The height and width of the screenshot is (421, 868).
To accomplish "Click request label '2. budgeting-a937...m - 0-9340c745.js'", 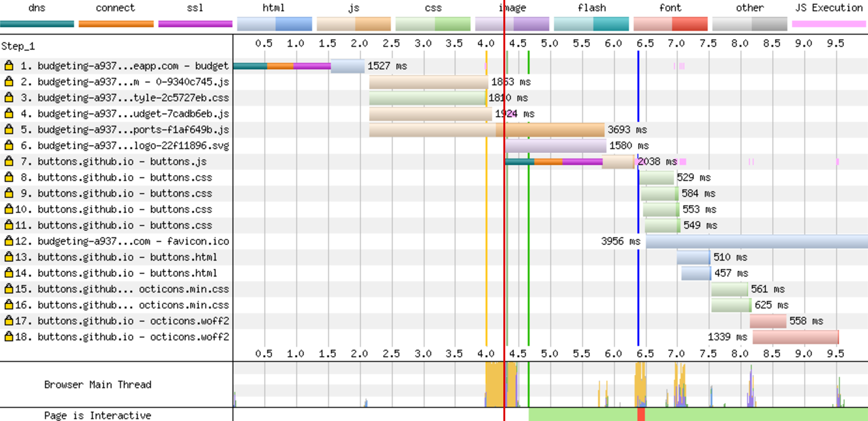I will tap(125, 82).
